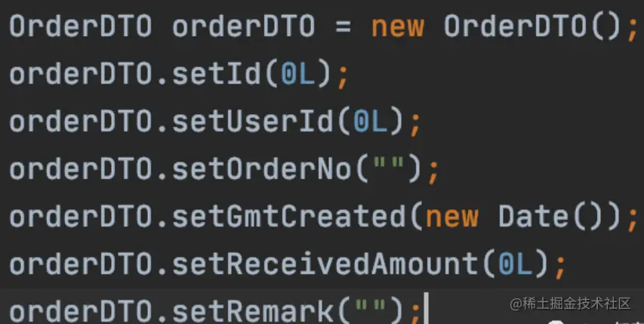Click the 0L literal in setUserId
Screen dimensions: 644x324
[371, 123]
